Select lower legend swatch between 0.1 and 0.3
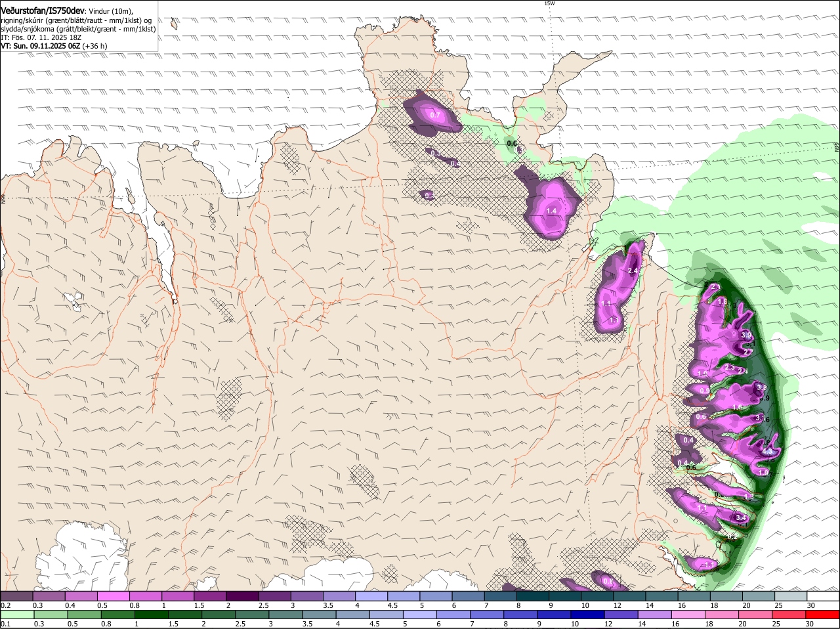This screenshot has width=840, height=629. (18, 615)
